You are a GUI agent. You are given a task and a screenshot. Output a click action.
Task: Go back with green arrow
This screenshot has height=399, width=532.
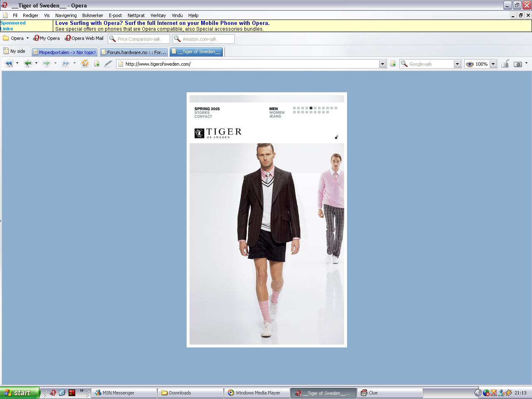coord(28,64)
